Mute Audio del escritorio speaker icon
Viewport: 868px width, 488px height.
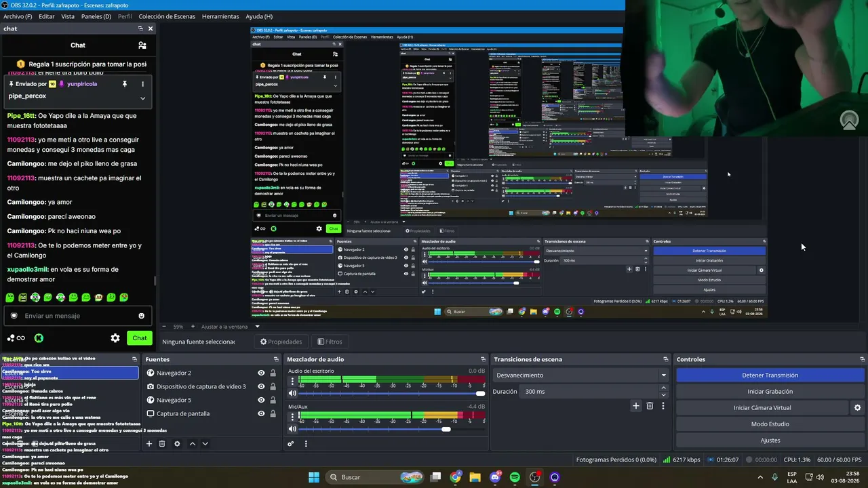point(292,393)
